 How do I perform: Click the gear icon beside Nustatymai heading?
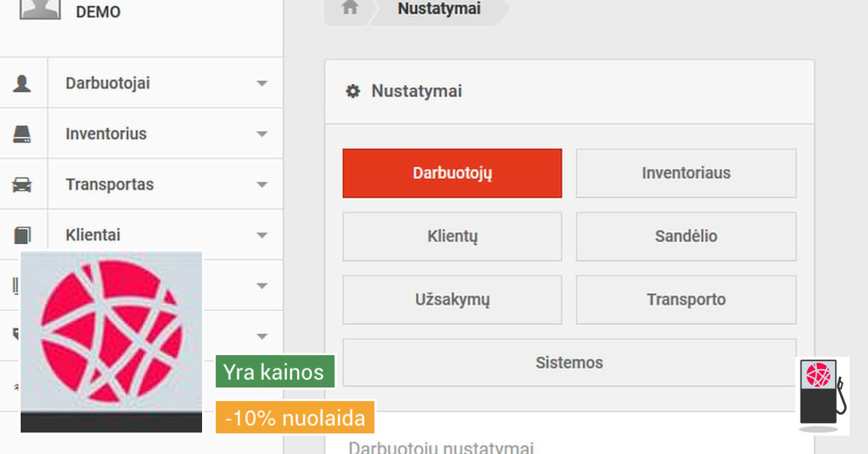(x=352, y=90)
